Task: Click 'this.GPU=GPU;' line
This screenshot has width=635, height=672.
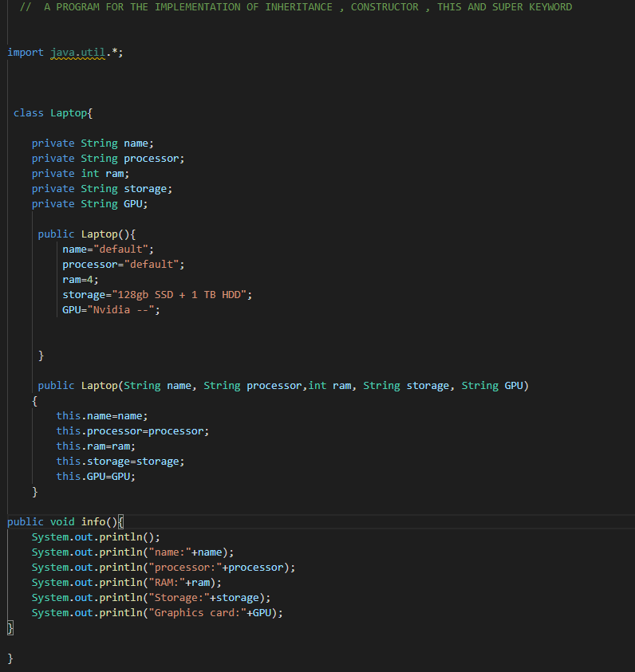Action: coord(96,477)
